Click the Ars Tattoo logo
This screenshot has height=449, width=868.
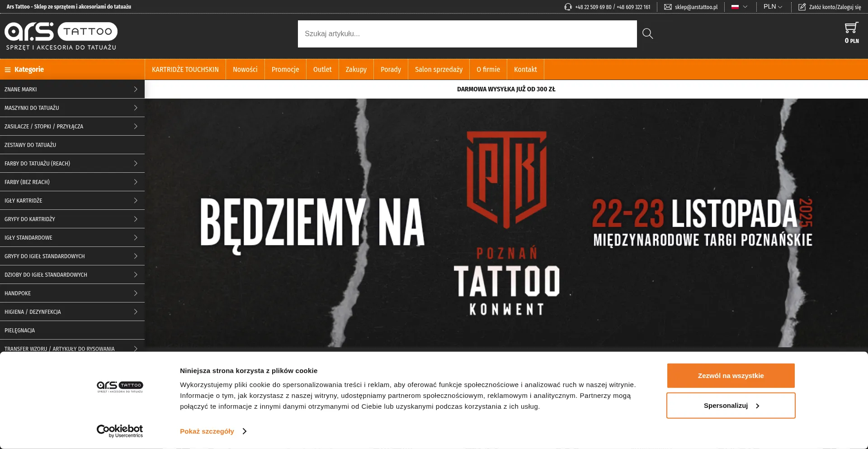coord(61,36)
